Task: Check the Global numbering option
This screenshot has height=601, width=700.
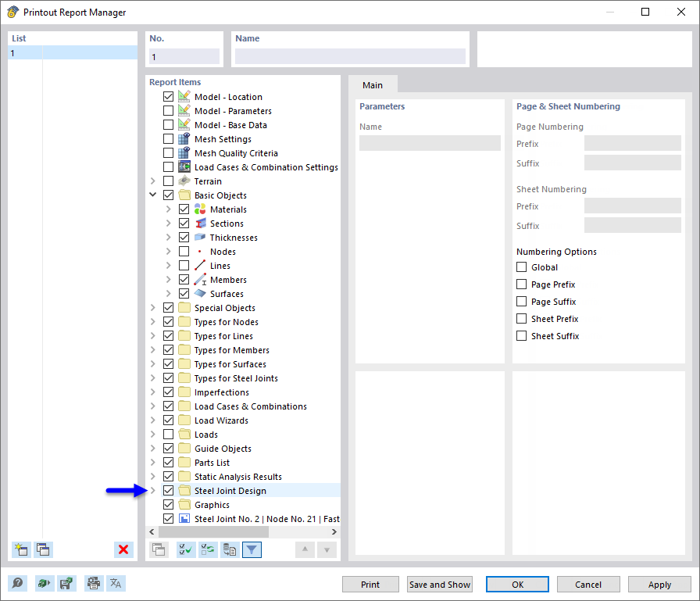Action: coord(521,267)
